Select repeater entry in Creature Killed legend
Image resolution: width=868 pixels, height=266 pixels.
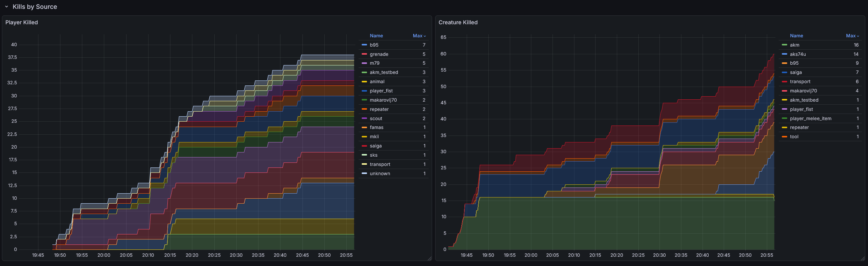pyautogui.click(x=799, y=127)
